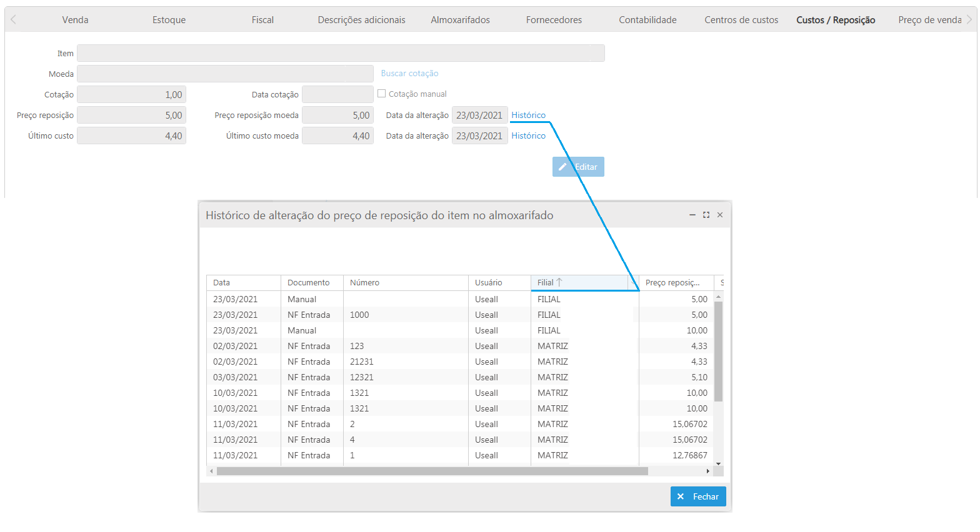The width and height of the screenshot is (980, 532).
Task: Select the row with Número 123
Action: pyautogui.click(x=460, y=346)
